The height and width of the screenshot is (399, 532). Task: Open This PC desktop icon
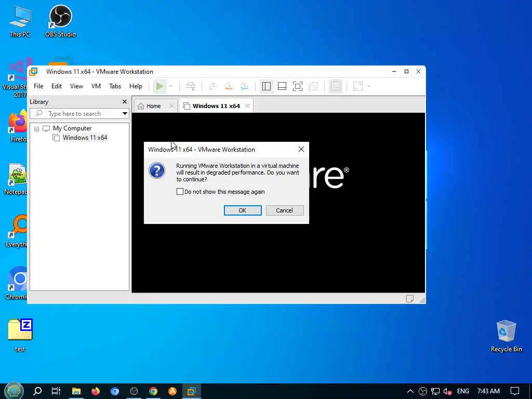tap(20, 21)
